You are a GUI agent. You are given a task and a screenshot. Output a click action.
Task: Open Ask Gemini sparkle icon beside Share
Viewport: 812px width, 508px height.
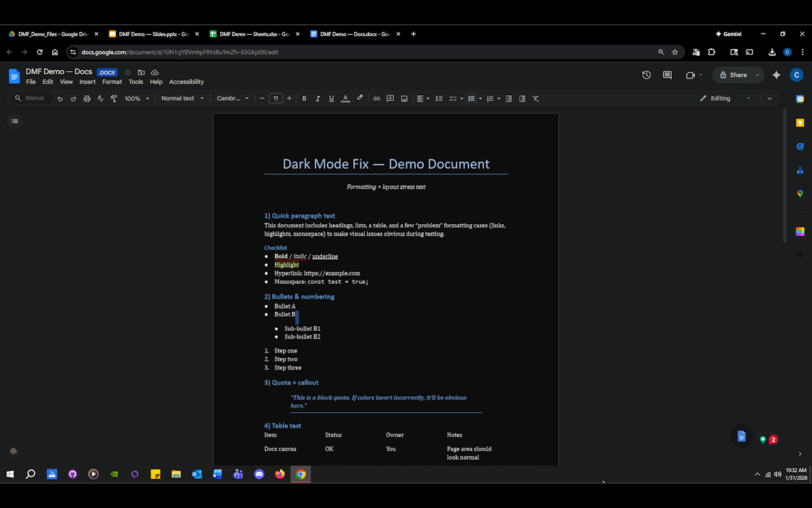pos(776,75)
